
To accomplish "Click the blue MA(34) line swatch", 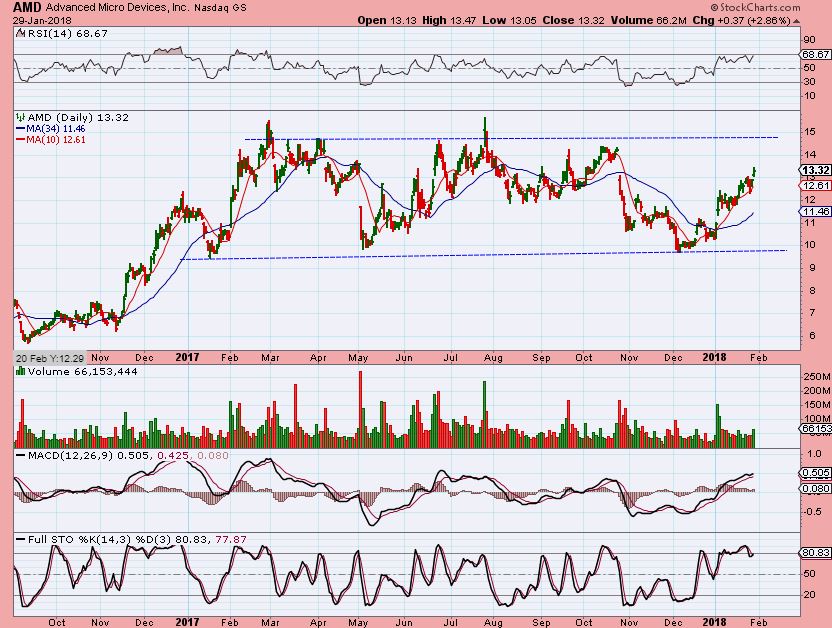I will 21,129.
